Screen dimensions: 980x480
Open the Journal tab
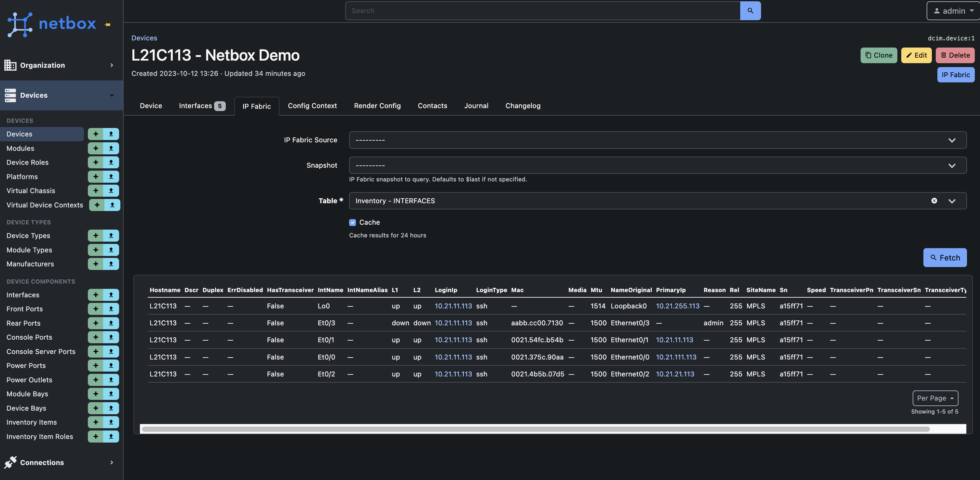pos(476,106)
